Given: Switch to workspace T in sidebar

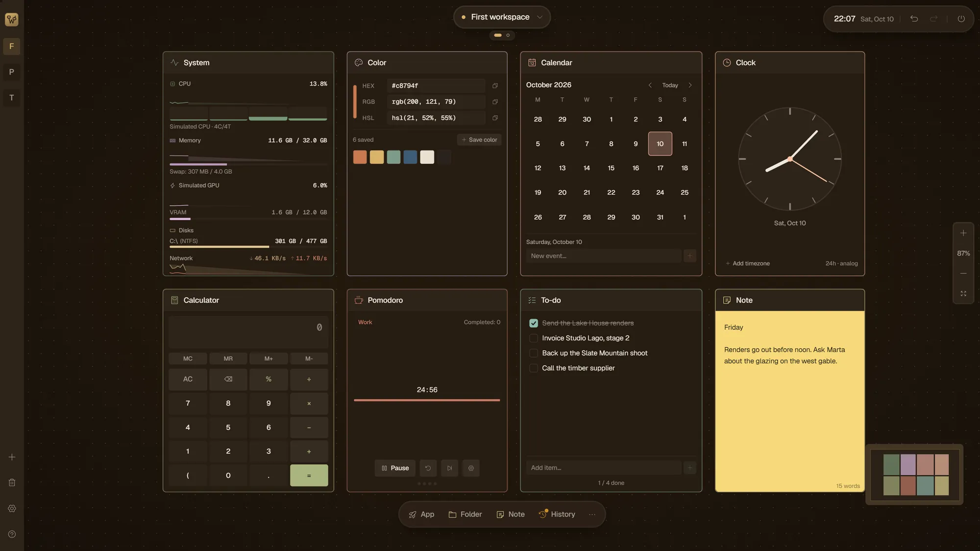Looking at the screenshot, I should coord(12,97).
